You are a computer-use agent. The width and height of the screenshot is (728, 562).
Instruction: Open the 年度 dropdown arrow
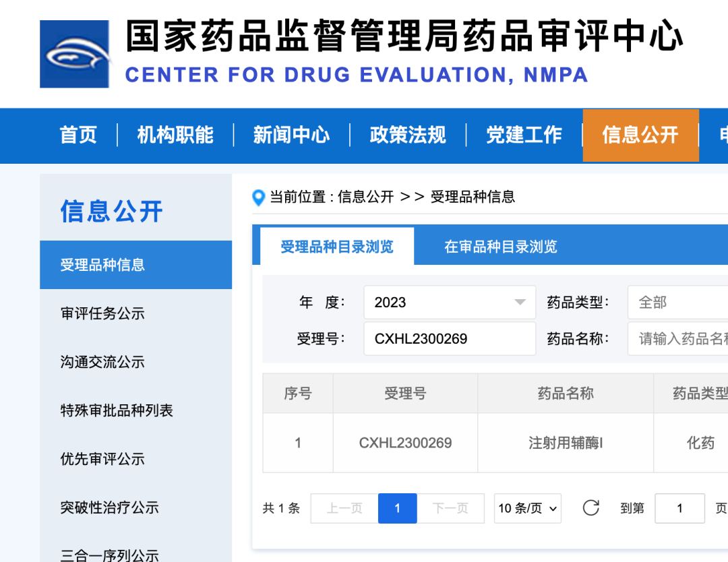coord(519,302)
